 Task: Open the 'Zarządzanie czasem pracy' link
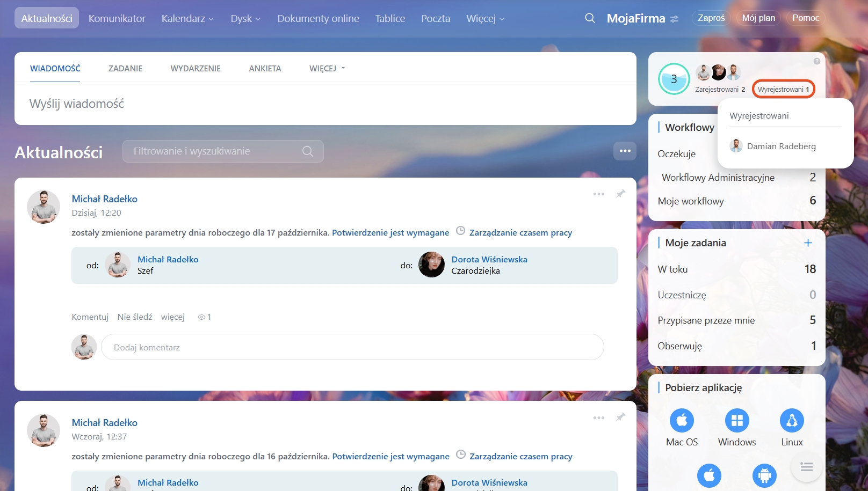[x=520, y=233]
